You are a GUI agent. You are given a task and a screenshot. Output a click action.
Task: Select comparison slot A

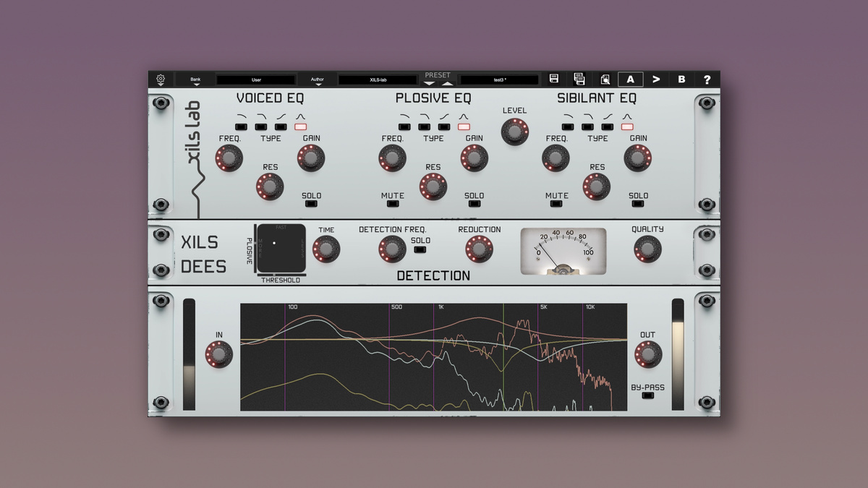click(630, 80)
